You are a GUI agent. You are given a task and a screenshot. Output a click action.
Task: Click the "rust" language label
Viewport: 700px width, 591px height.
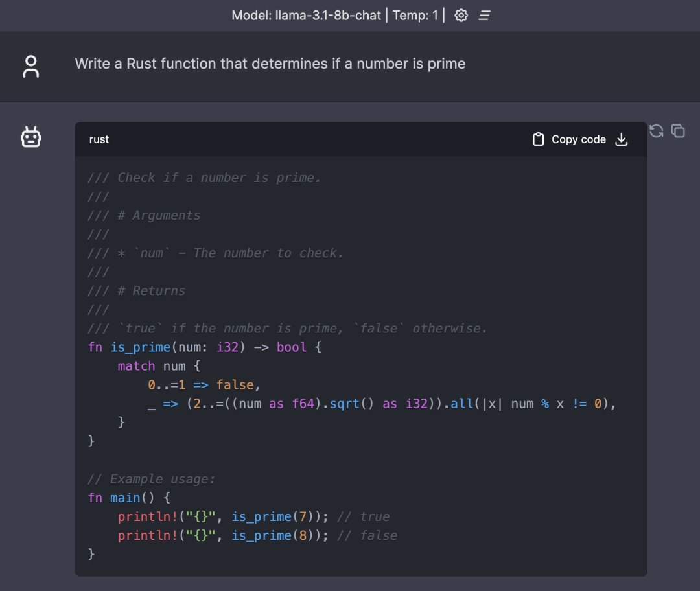(x=99, y=139)
